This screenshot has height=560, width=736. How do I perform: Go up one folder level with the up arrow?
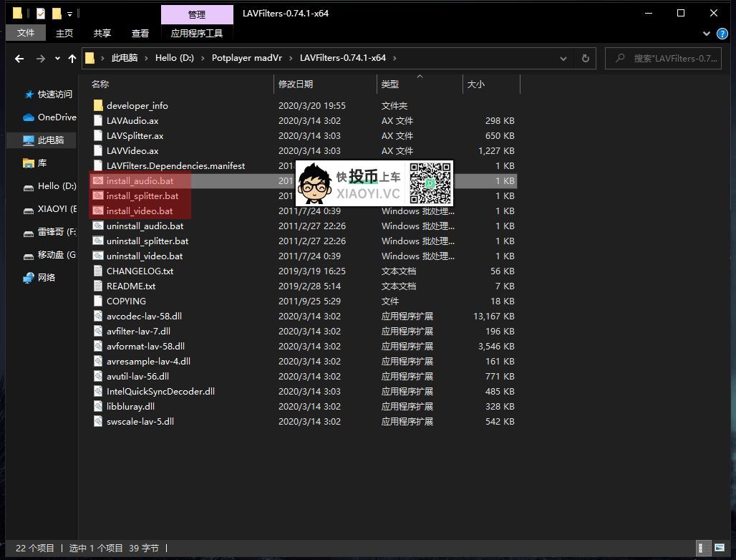(x=72, y=59)
